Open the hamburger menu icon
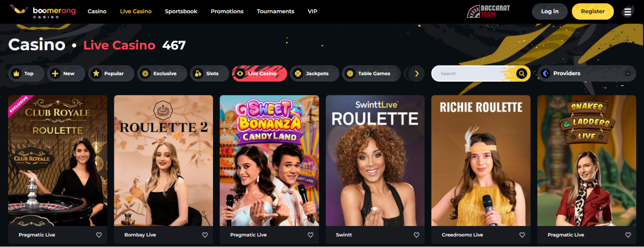Viewport: 644px width, 247px height. point(627,12)
